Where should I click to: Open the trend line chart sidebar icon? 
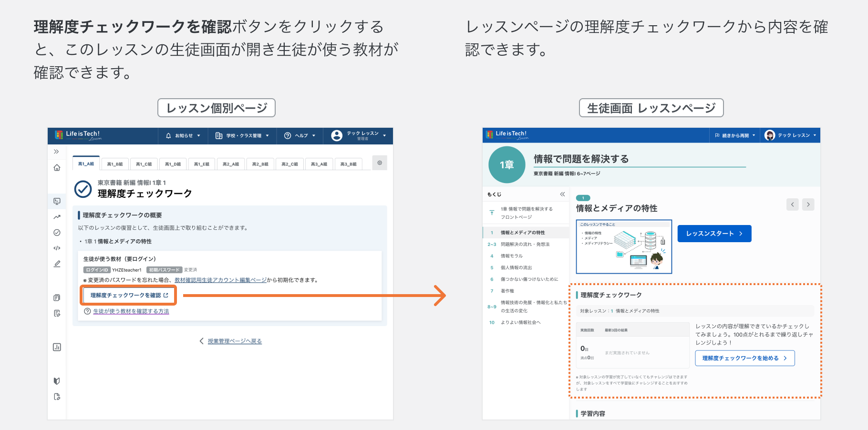57,217
